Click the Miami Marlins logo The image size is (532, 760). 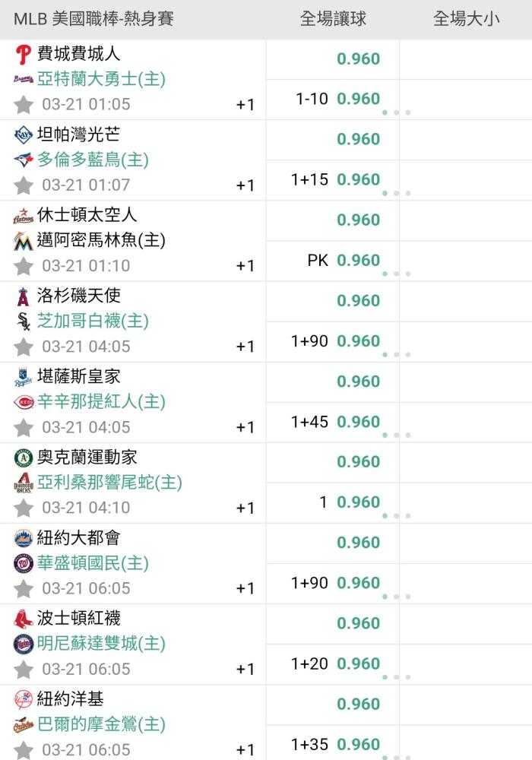(24, 240)
